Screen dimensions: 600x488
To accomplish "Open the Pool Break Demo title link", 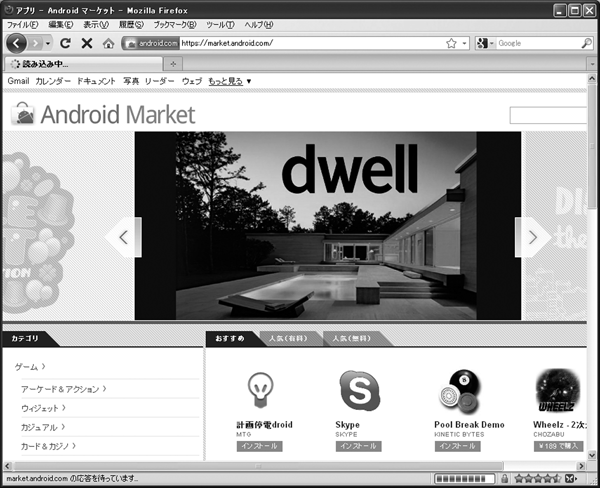I will (469, 424).
